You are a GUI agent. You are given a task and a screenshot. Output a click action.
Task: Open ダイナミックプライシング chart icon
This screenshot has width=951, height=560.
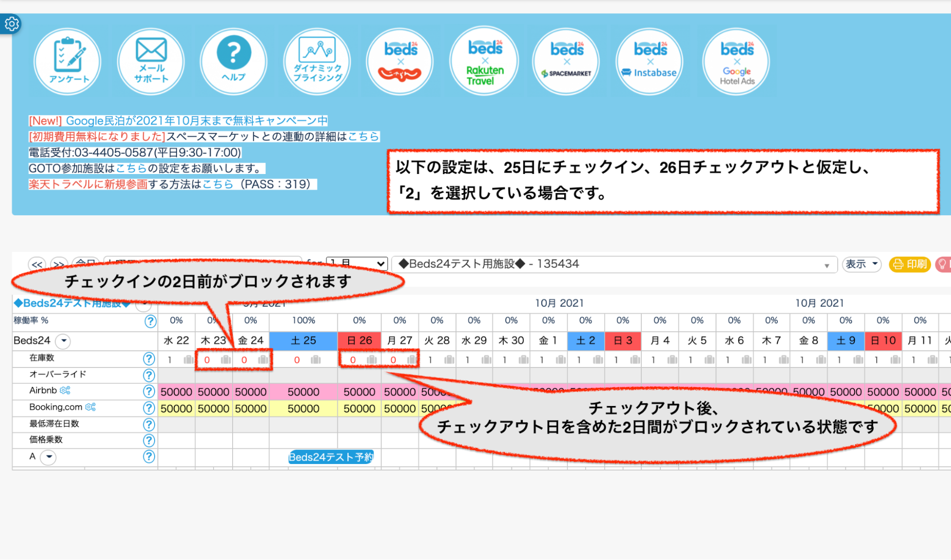[317, 62]
